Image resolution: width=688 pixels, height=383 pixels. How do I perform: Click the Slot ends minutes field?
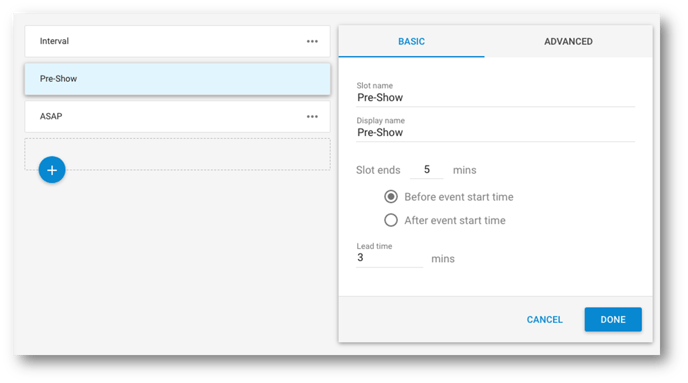pos(426,170)
